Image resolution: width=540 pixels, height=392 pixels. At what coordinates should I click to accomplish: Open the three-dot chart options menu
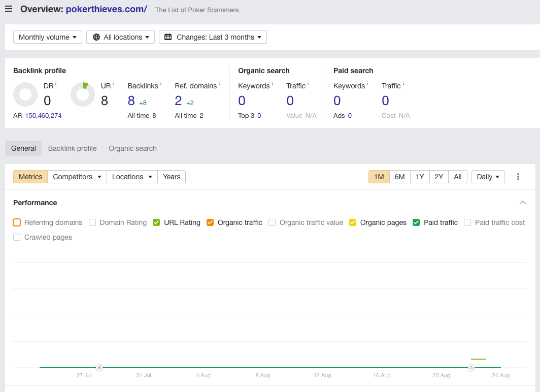(x=518, y=177)
